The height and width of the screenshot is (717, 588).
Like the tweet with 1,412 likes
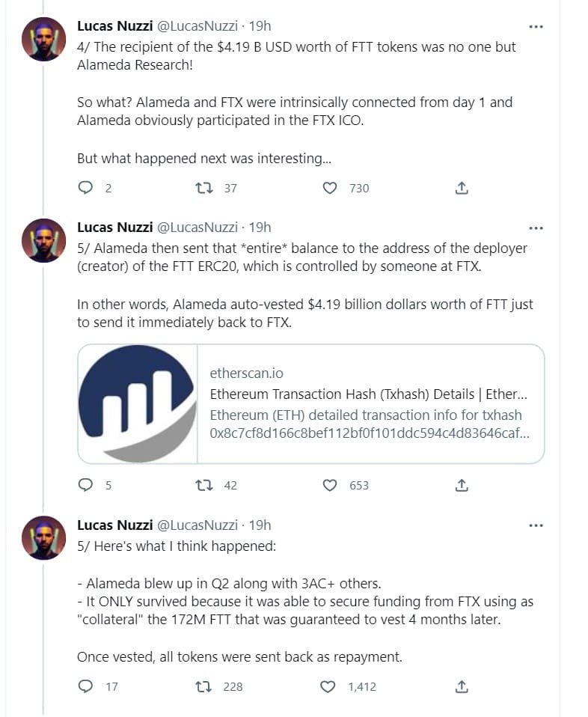tap(329, 686)
